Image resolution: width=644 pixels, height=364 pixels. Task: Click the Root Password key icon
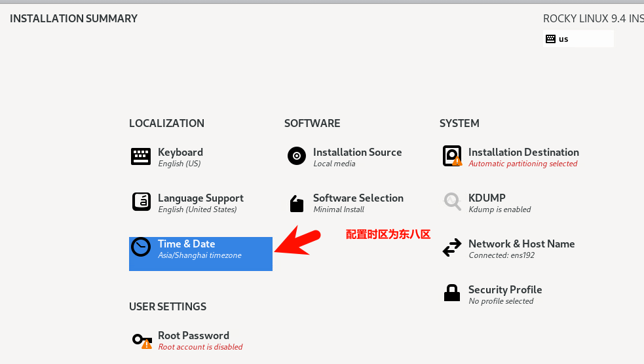pos(142,340)
